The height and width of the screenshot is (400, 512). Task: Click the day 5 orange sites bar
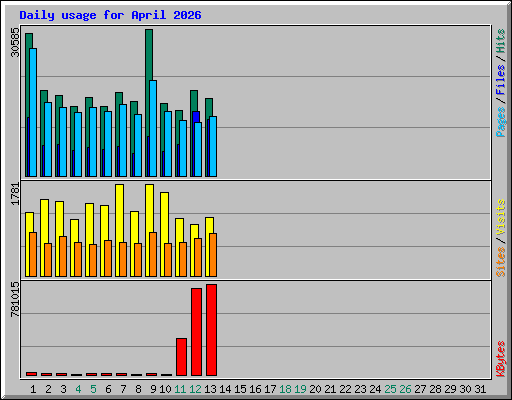93,260
